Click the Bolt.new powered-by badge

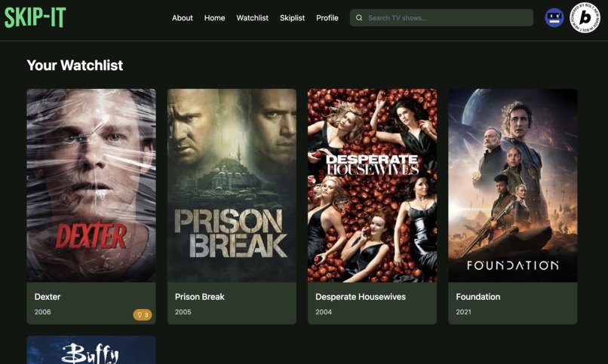[585, 17]
